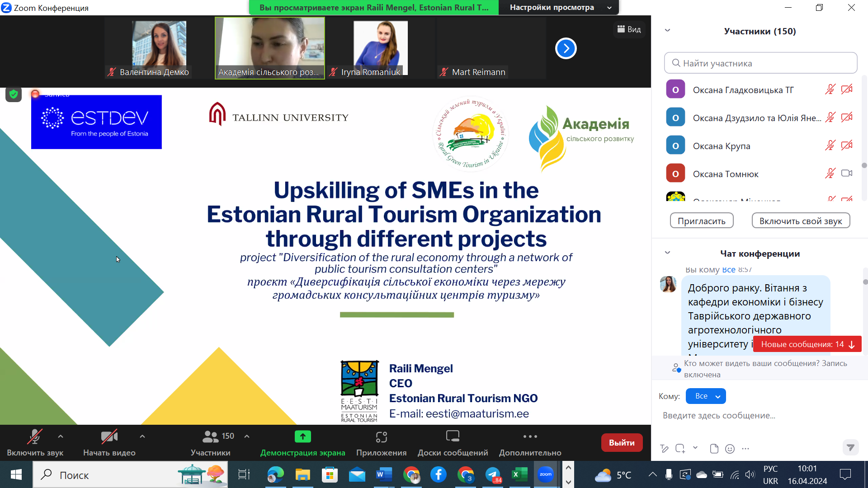Expand audio options arrow beside microphone
Viewport: 868px width, 488px height.
click(x=61, y=436)
